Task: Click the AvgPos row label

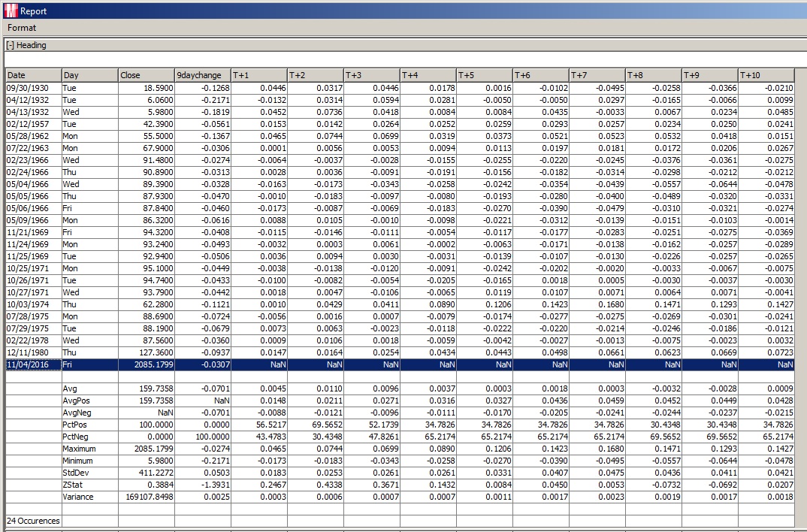Action: pyautogui.click(x=90, y=401)
